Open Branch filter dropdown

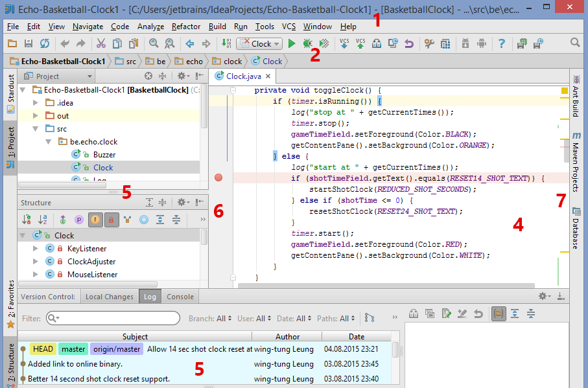(x=210, y=318)
